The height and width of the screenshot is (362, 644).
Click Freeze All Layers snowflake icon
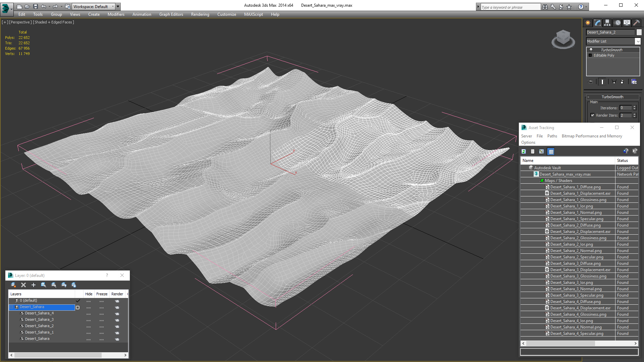74,285
